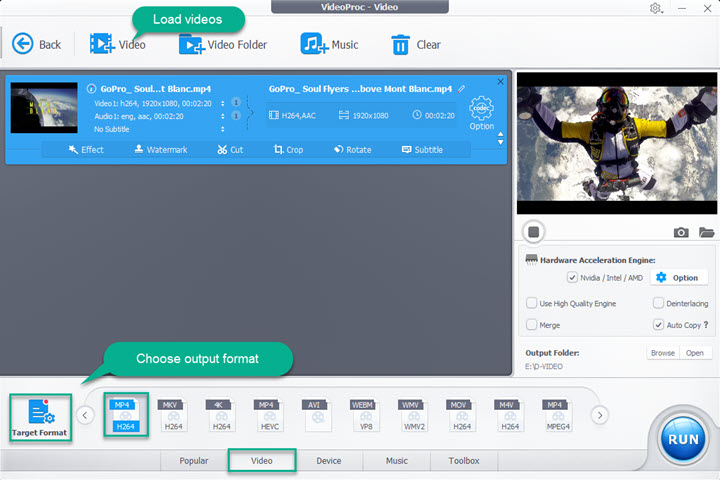Open the Effect tool

pos(86,150)
